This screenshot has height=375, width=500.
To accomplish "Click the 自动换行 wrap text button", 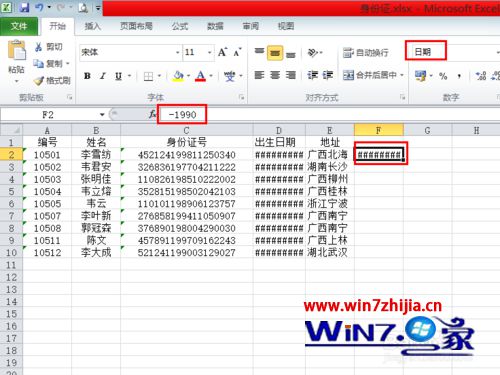I will click(x=366, y=52).
